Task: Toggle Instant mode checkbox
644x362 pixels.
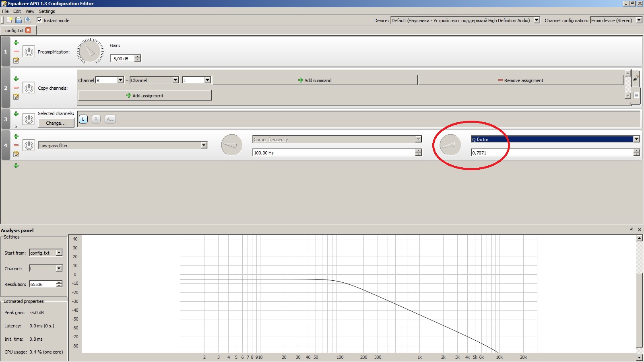Action: coord(39,20)
